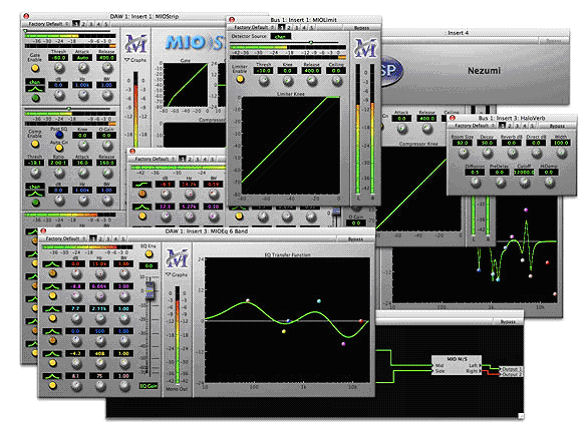
Task: Toggle the Comp Enable button in MIOStrip
Action: (x=35, y=144)
